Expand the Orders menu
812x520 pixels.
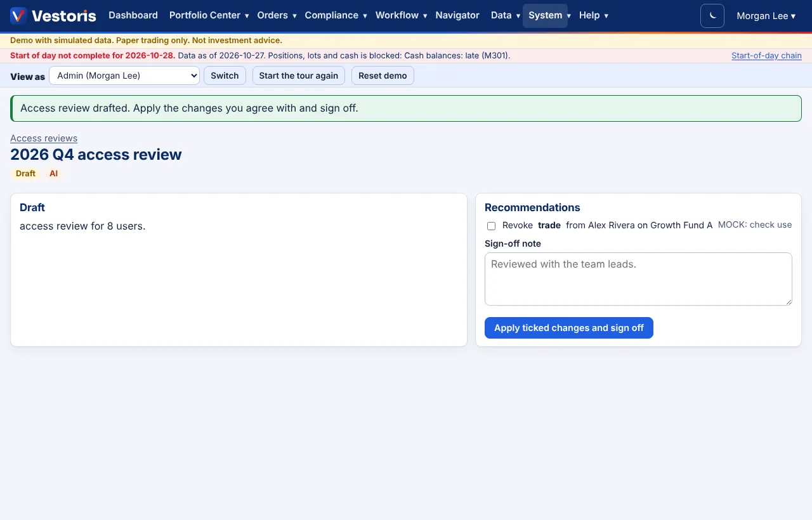[277, 15]
